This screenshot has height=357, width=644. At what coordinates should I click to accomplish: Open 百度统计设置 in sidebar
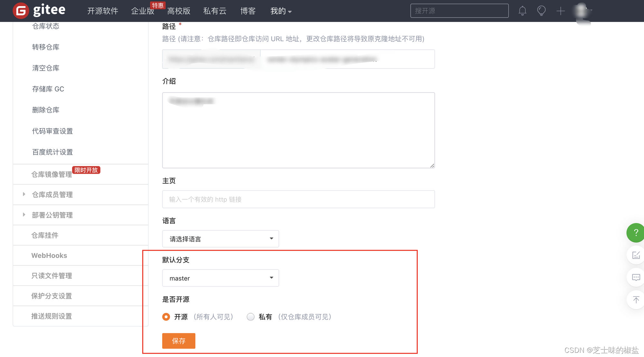(x=52, y=152)
